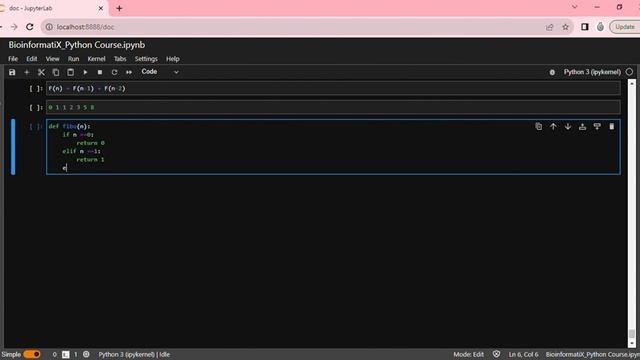
Task: Click the notebook vertical scrollbar
Action: [x=632, y=213]
